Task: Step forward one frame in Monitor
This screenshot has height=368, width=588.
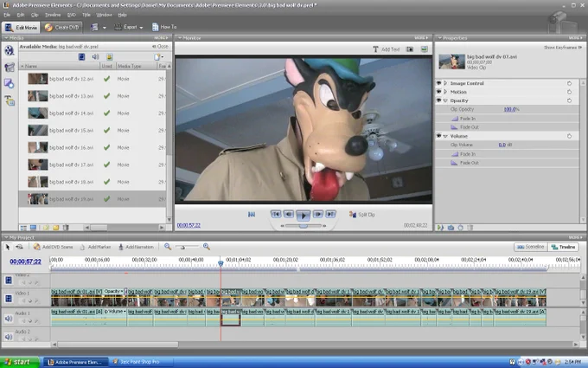Action: click(317, 214)
